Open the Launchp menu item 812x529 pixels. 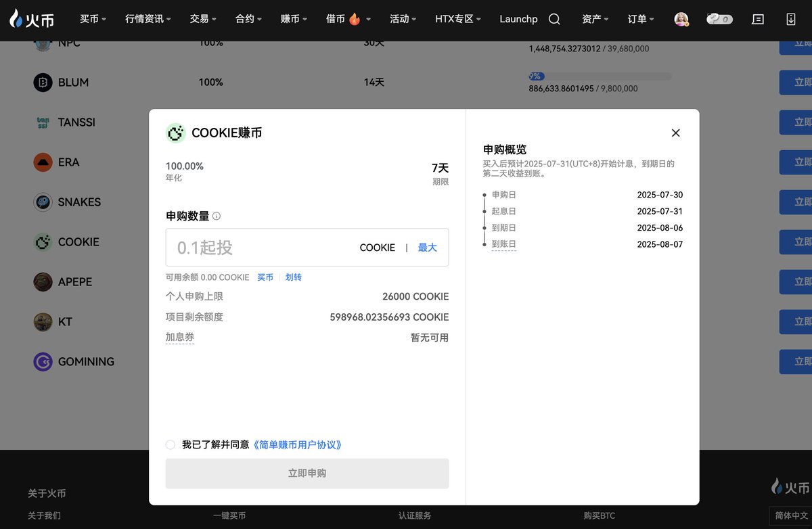click(518, 19)
